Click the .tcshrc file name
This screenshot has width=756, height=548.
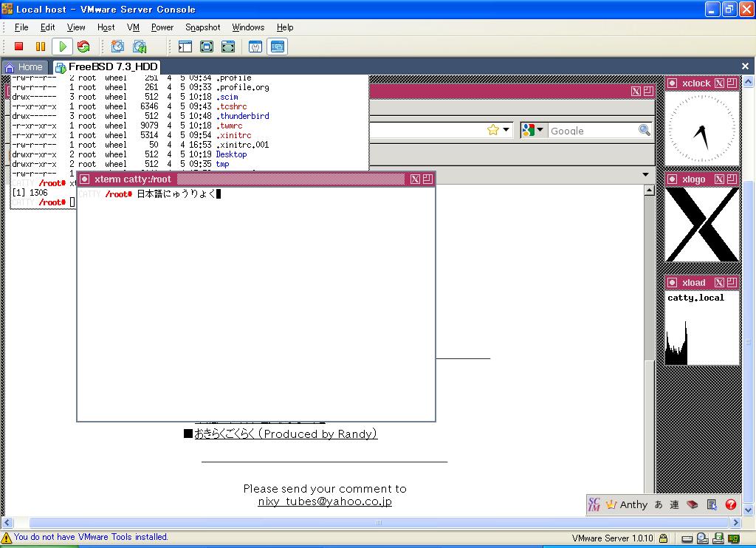pos(231,106)
